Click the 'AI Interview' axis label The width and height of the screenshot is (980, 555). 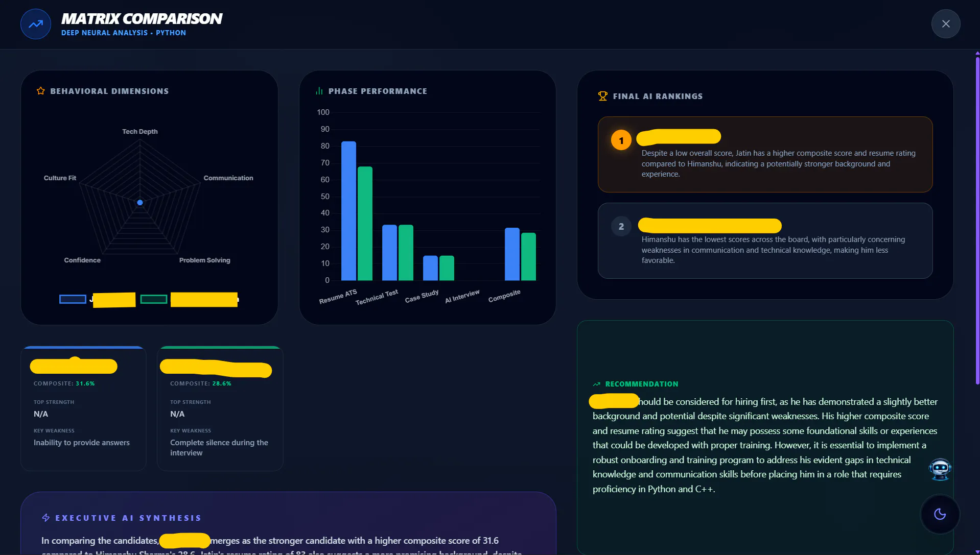[x=462, y=296]
